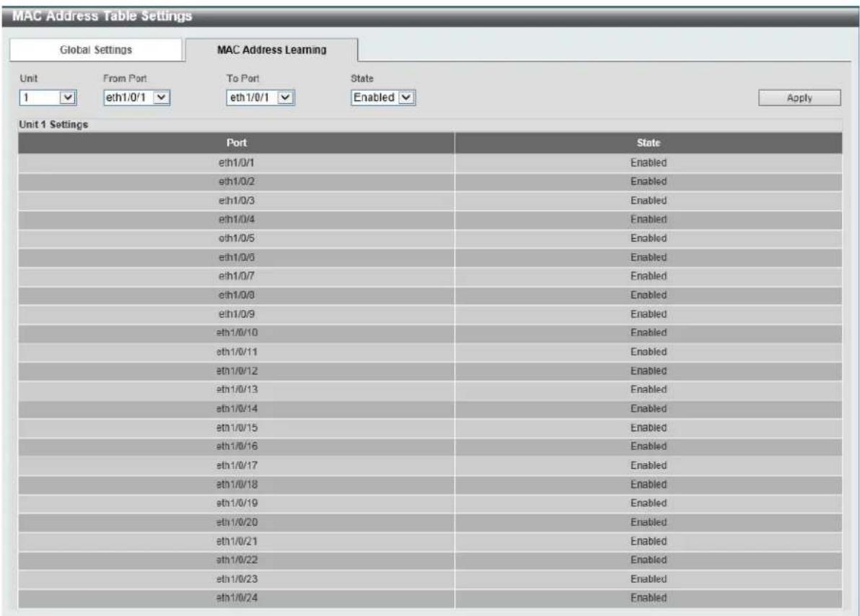Select the eth1/0/2 port cell
The image size is (860, 616).
[x=237, y=182]
